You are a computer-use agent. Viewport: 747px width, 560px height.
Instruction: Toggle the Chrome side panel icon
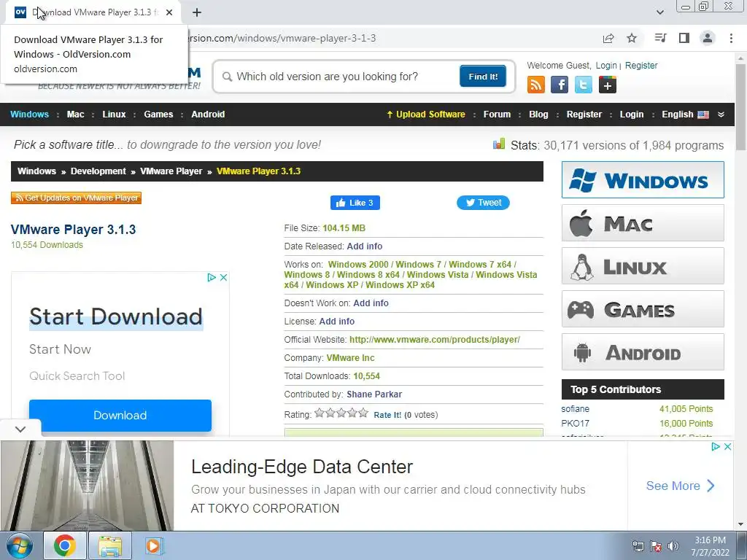click(x=684, y=38)
